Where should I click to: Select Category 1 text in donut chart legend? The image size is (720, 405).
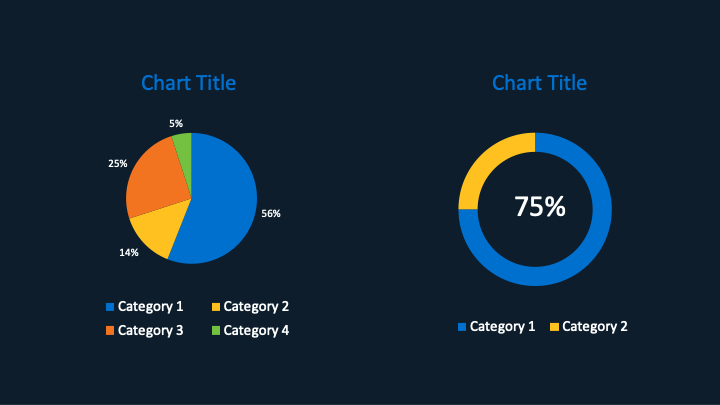pyautogui.click(x=502, y=327)
